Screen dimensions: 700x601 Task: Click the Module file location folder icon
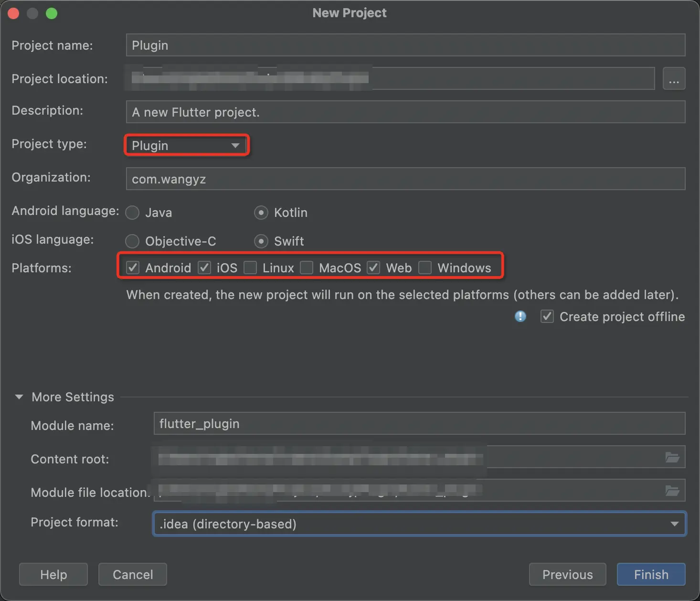[672, 491]
